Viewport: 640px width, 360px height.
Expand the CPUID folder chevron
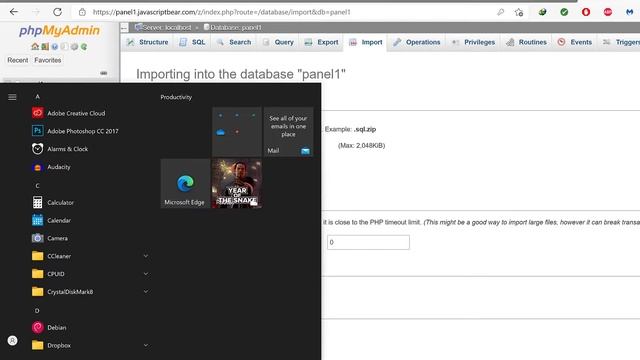[x=146, y=274]
